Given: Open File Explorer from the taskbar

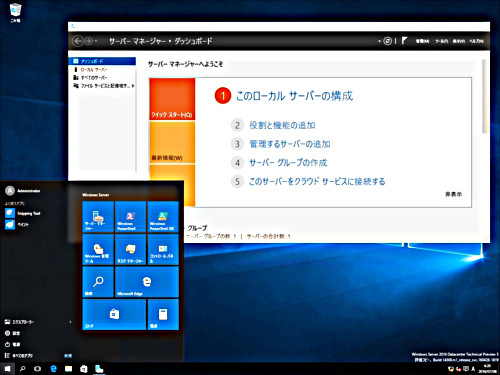Looking at the screenshot, I should tap(68, 369).
